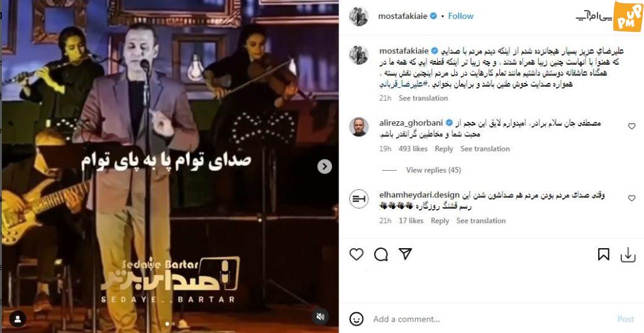
Task: Unmute the video sound
Action: 321,316
